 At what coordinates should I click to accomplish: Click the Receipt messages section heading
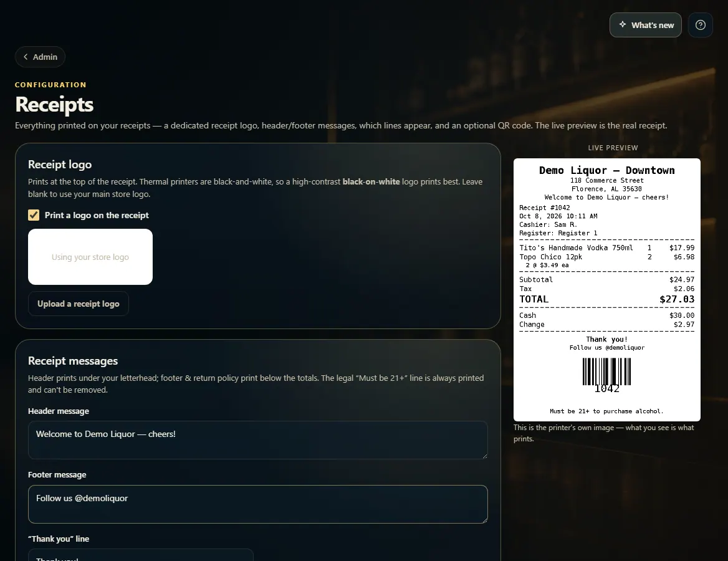point(73,361)
